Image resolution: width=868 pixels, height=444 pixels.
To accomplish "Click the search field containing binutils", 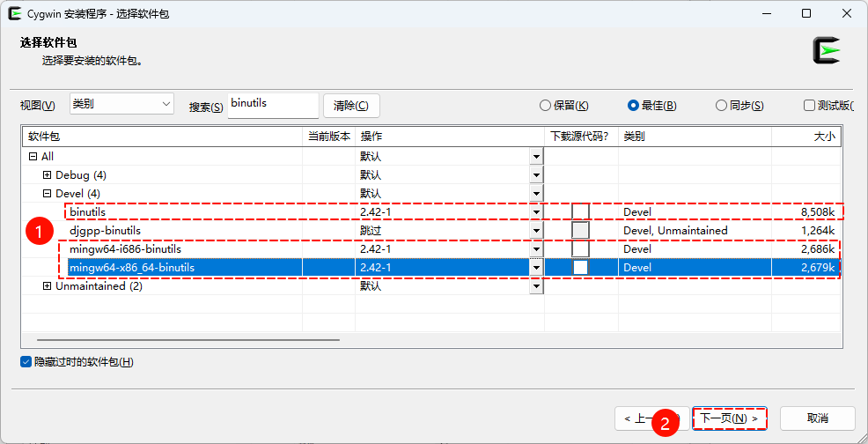I will [273, 105].
